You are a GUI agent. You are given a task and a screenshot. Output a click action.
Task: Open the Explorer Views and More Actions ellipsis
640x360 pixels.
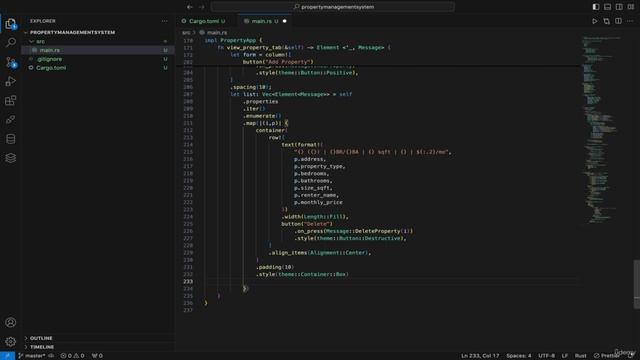point(164,21)
